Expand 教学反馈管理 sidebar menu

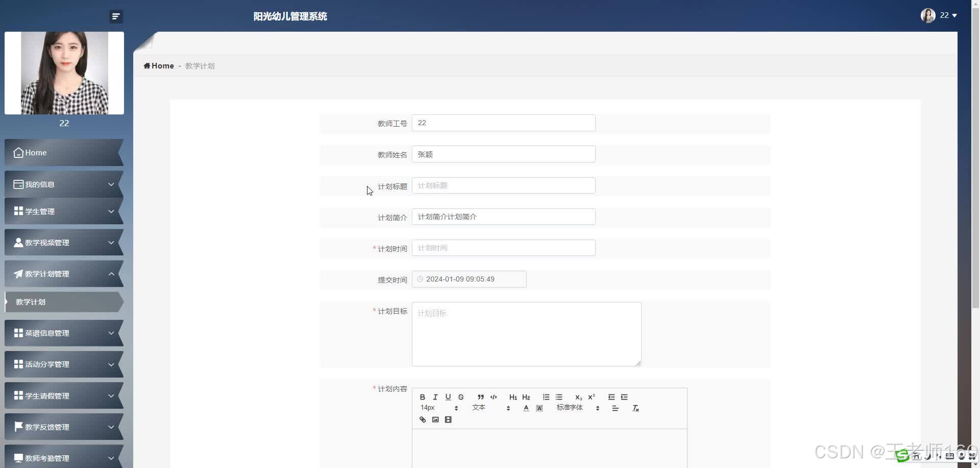[64, 427]
